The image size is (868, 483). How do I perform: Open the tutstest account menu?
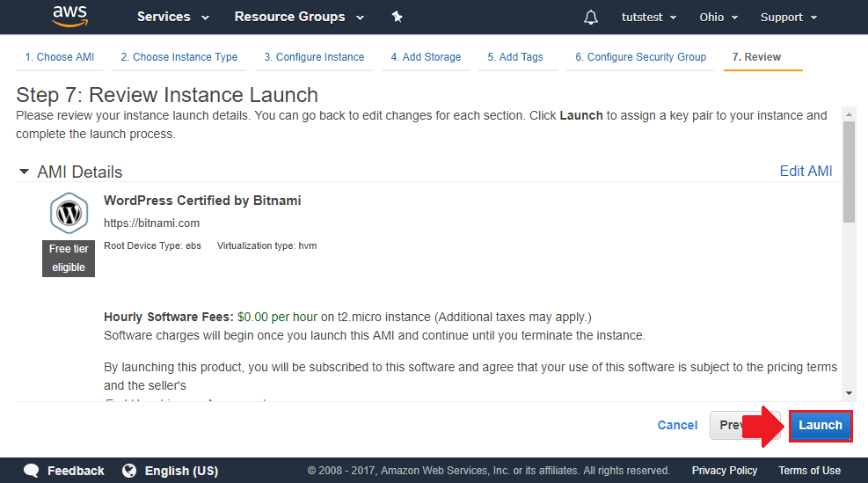tap(649, 18)
